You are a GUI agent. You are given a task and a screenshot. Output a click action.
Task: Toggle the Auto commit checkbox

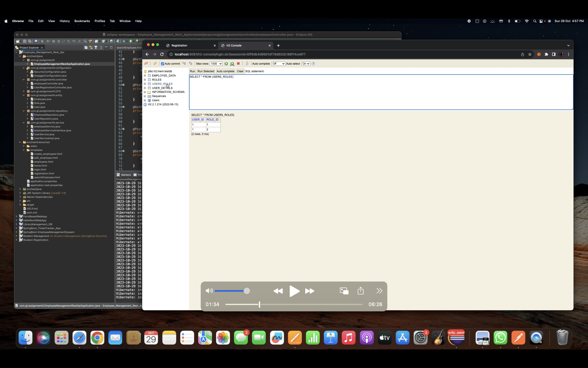point(163,64)
